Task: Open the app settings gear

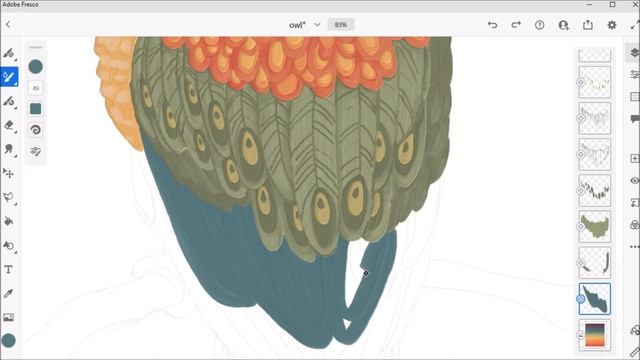Action: 611,25
